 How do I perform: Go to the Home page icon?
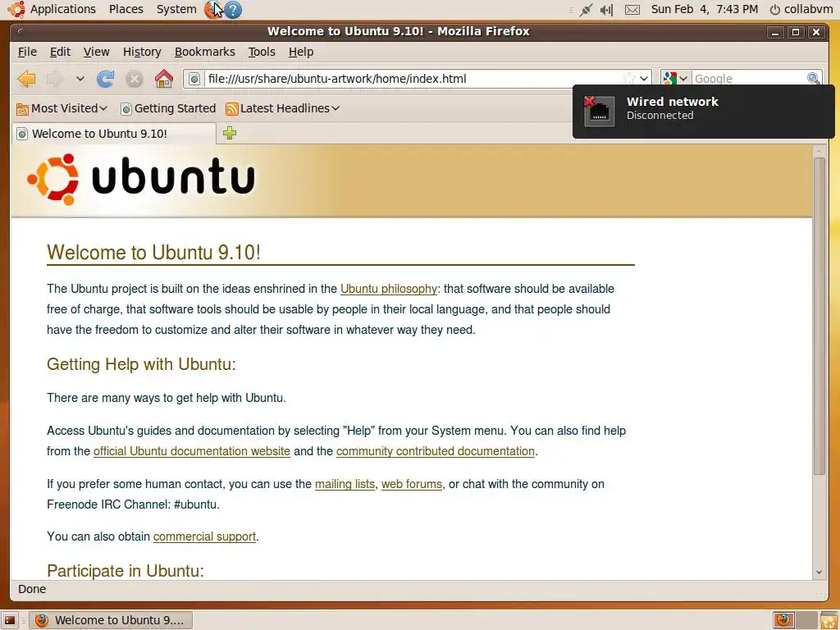(x=164, y=79)
